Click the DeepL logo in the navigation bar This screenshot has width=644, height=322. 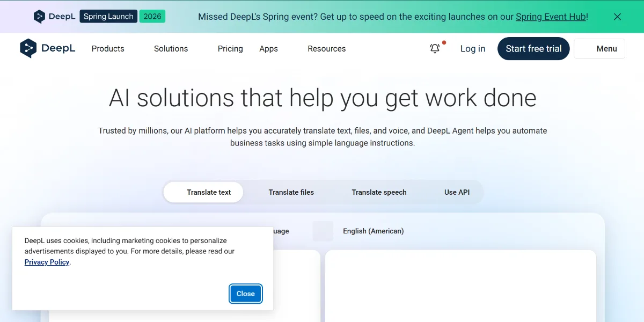tap(48, 48)
